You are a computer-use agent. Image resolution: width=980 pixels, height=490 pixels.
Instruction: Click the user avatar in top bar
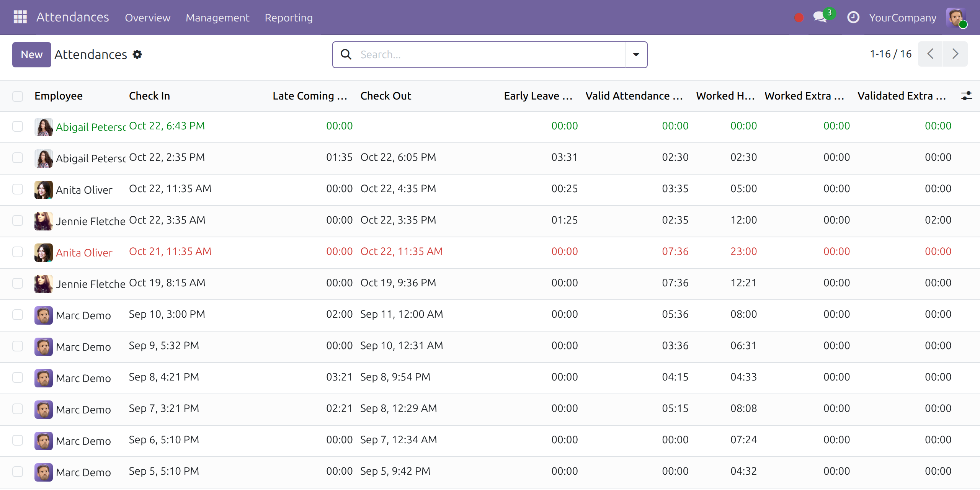(x=956, y=18)
